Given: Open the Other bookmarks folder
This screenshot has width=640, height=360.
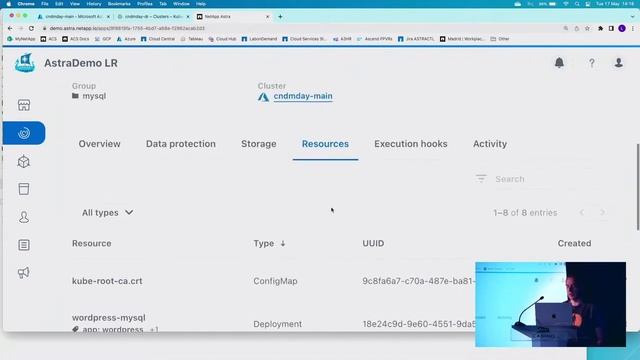Looking at the screenshot, I should (500, 39).
